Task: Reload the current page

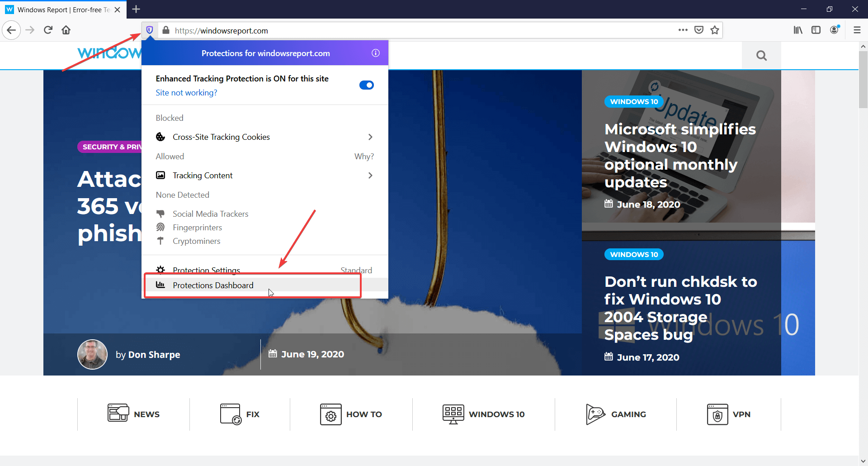Action: click(x=48, y=30)
